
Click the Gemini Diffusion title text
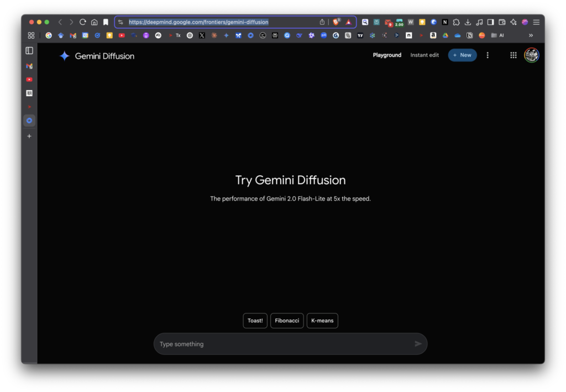pos(104,56)
